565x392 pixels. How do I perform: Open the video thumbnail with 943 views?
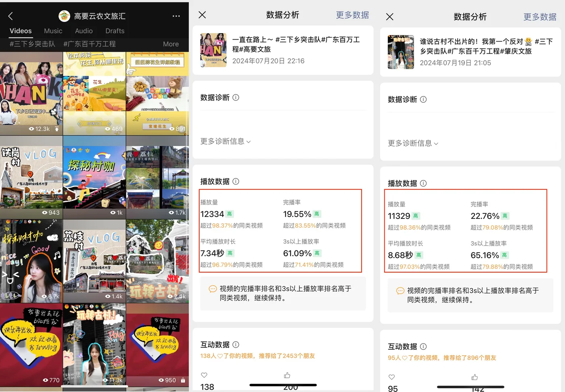point(31,178)
